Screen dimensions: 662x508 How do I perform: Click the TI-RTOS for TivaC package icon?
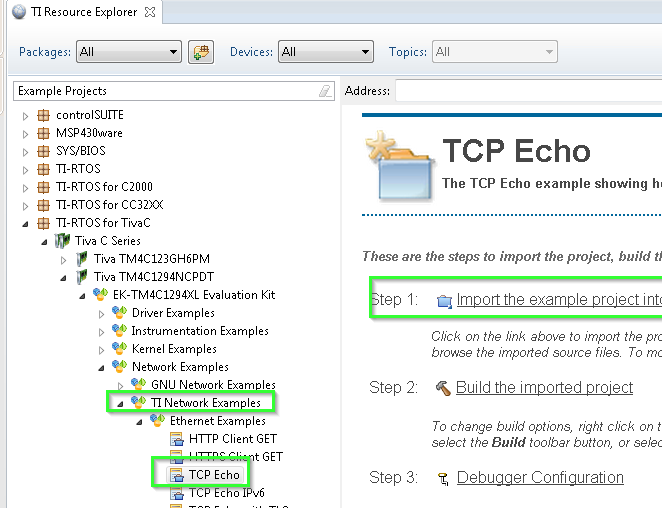[43, 223]
